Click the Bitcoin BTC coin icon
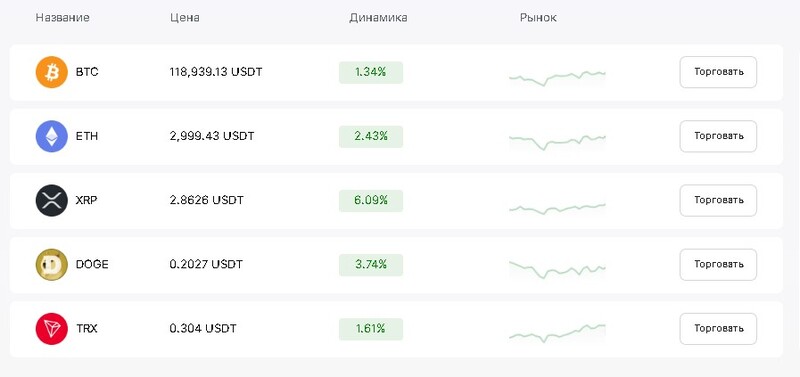Screen dimensions: 800x377 pyautogui.click(x=52, y=72)
